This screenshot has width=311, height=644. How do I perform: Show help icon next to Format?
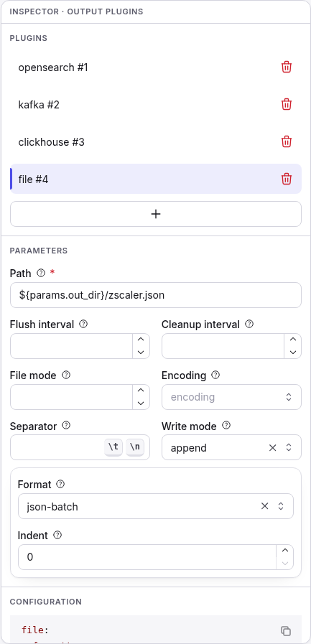click(x=60, y=484)
